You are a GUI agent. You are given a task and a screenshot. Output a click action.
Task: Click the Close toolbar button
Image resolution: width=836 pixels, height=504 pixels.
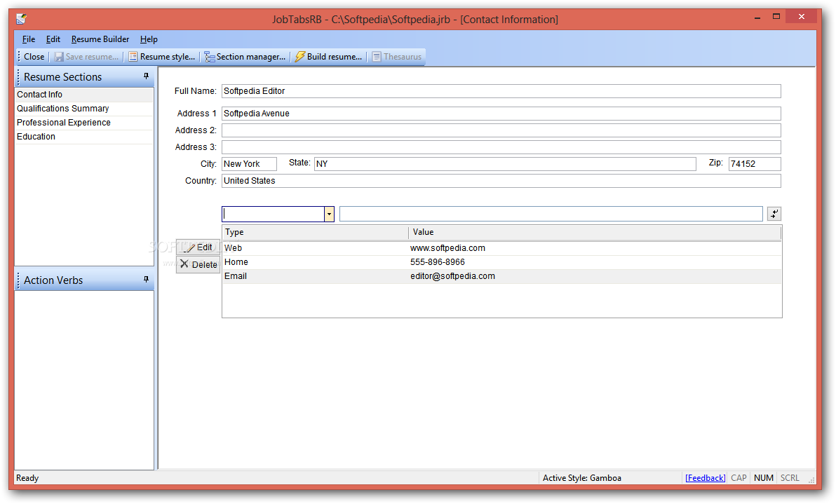click(x=34, y=57)
